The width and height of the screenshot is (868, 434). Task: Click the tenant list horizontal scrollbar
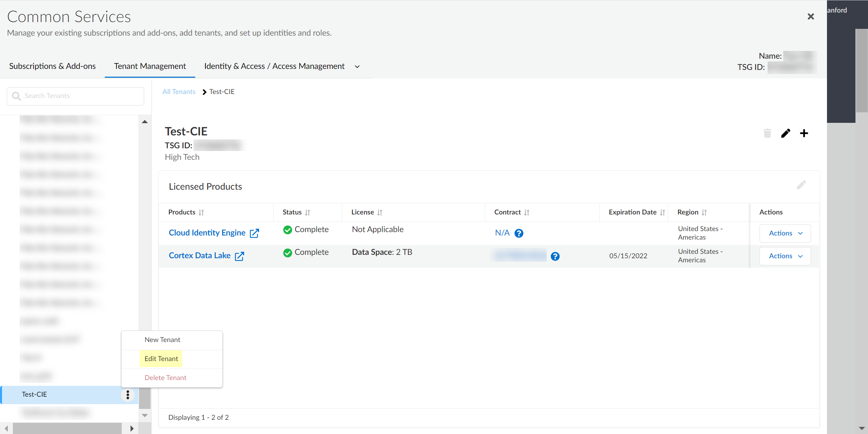tap(67, 428)
